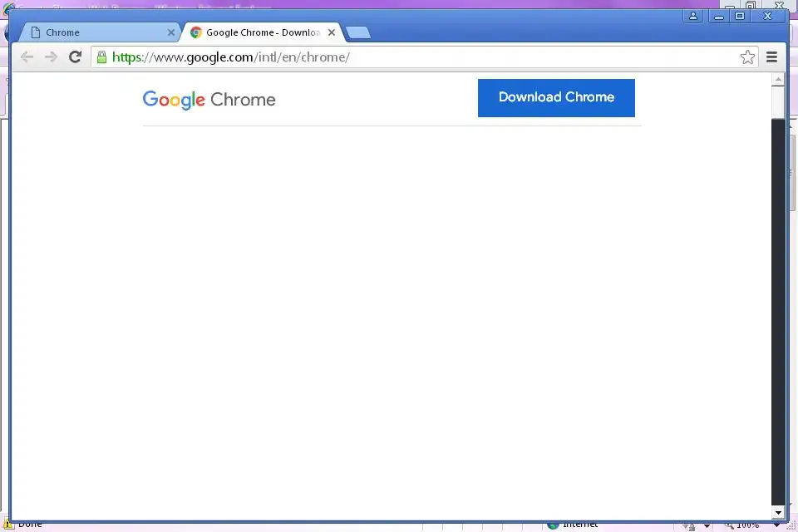Minimize the Chrome window
The image size is (798, 532).
[718, 17]
